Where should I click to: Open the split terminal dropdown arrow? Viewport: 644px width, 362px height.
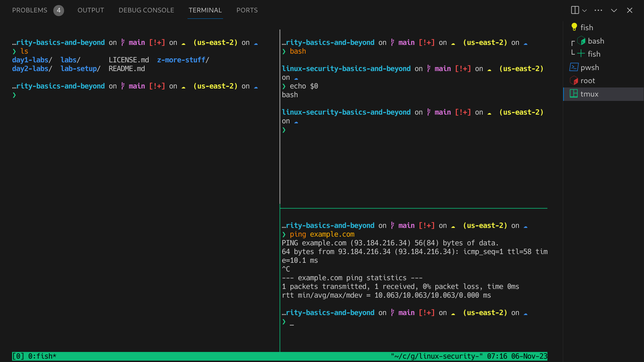(585, 10)
